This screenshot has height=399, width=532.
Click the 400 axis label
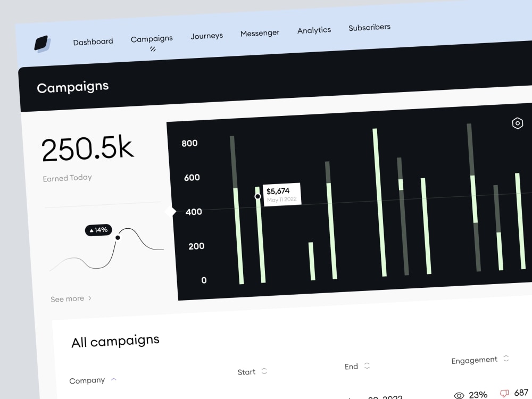click(x=194, y=212)
